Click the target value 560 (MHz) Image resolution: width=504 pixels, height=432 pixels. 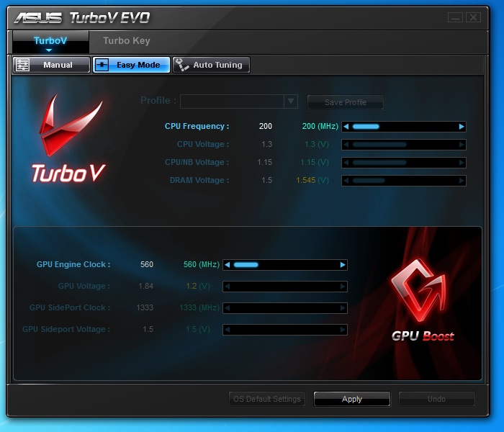click(x=202, y=264)
